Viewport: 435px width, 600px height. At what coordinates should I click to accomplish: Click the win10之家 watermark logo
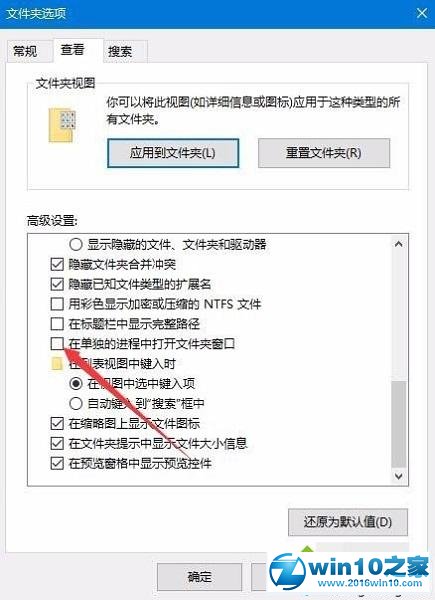point(348,570)
